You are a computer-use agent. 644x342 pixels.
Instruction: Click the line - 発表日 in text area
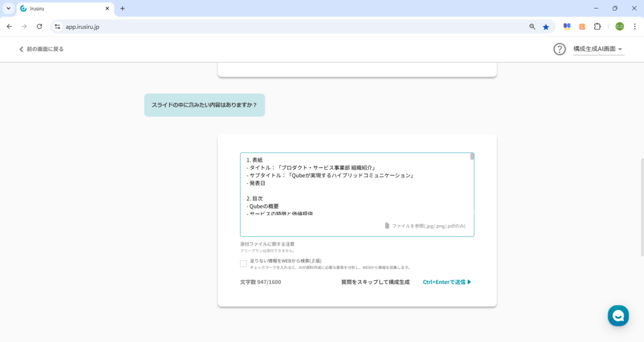(256, 183)
